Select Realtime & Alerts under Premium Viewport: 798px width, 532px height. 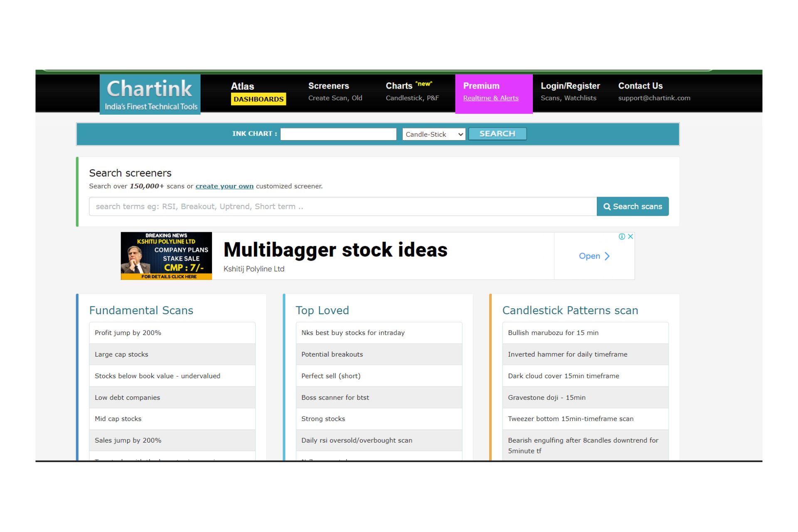coord(491,98)
